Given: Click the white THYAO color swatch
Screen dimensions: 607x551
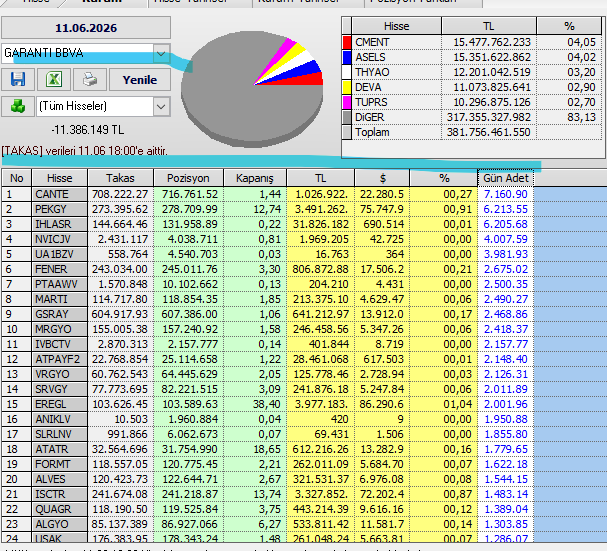Looking at the screenshot, I should click(347, 72).
